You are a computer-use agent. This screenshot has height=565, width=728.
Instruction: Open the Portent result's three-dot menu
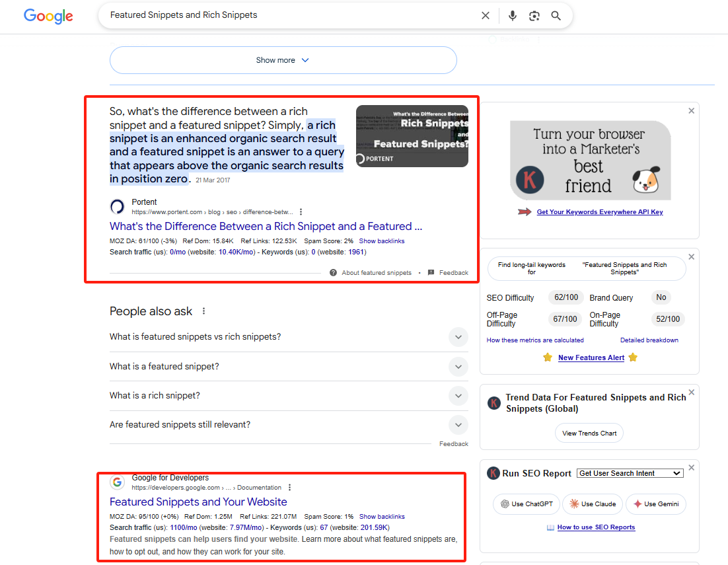[301, 211]
